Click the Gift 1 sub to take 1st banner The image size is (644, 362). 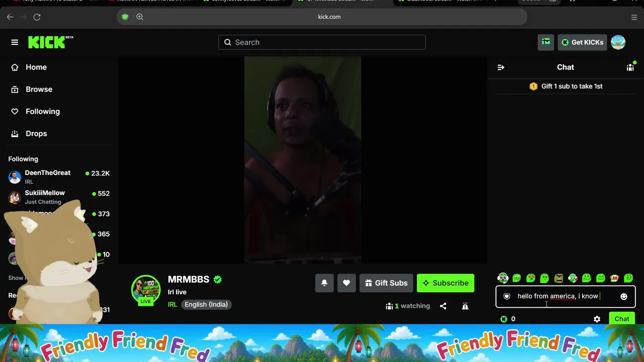566,86
